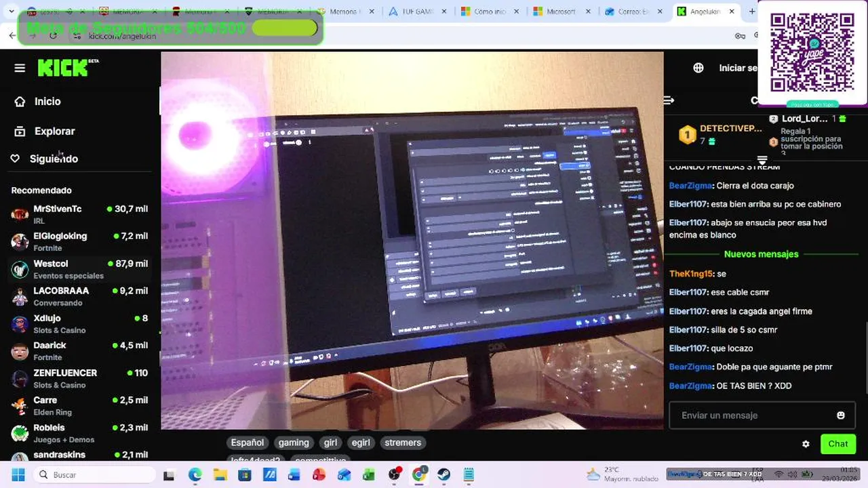Select the stremers tag
Image resolution: width=868 pixels, height=488 pixels.
point(403,443)
